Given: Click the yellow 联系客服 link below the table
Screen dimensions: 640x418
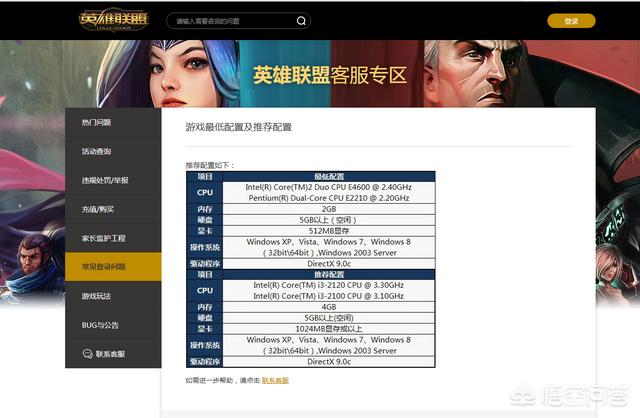Looking at the screenshot, I should click(x=275, y=380).
